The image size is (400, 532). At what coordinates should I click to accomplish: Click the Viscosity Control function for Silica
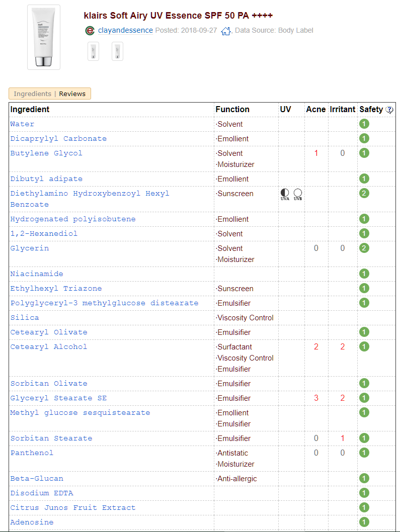point(245,318)
